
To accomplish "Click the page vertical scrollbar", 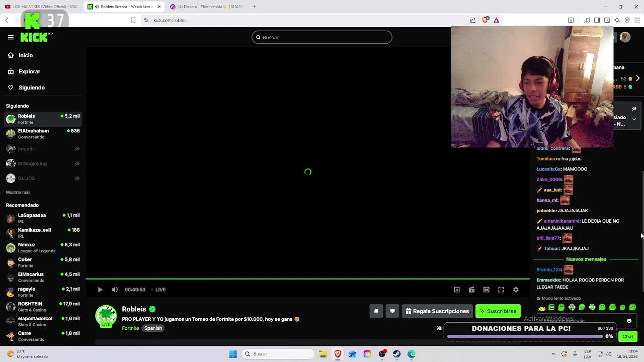I will (643, 231).
